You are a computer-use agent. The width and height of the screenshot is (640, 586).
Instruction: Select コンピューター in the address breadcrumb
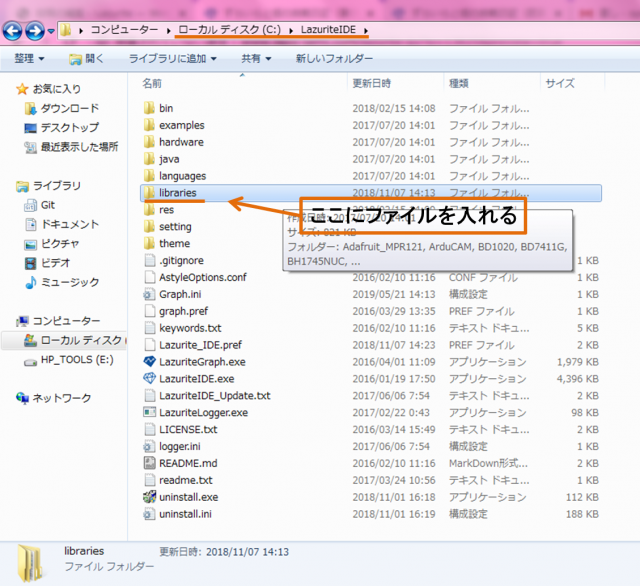(124, 30)
